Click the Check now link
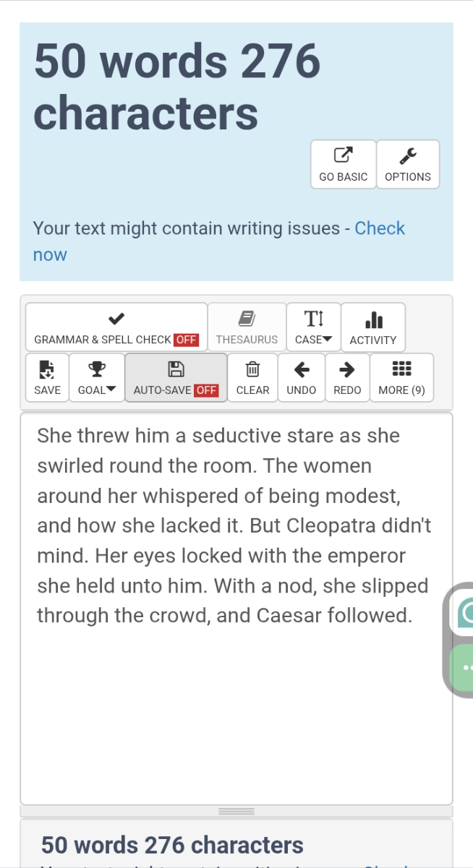The height and width of the screenshot is (868, 473). tap(219, 241)
